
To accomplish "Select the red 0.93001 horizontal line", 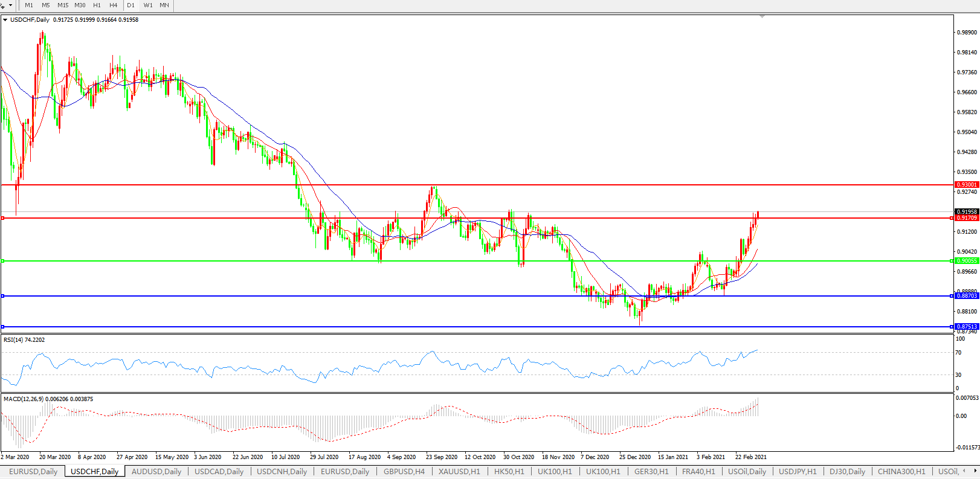I will (483, 185).
